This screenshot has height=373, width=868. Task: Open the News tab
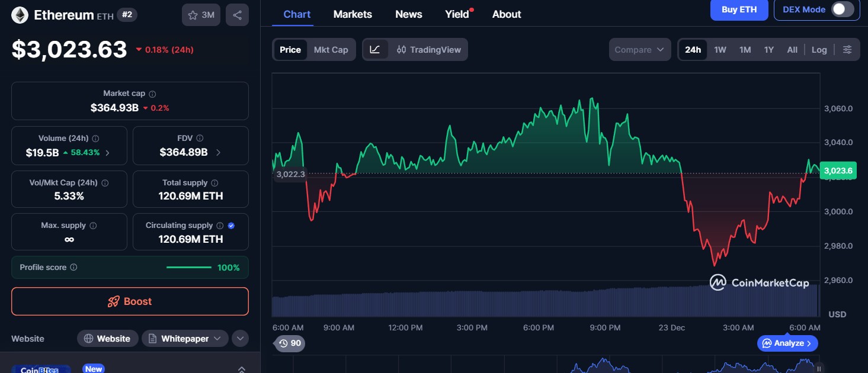[x=408, y=14]
